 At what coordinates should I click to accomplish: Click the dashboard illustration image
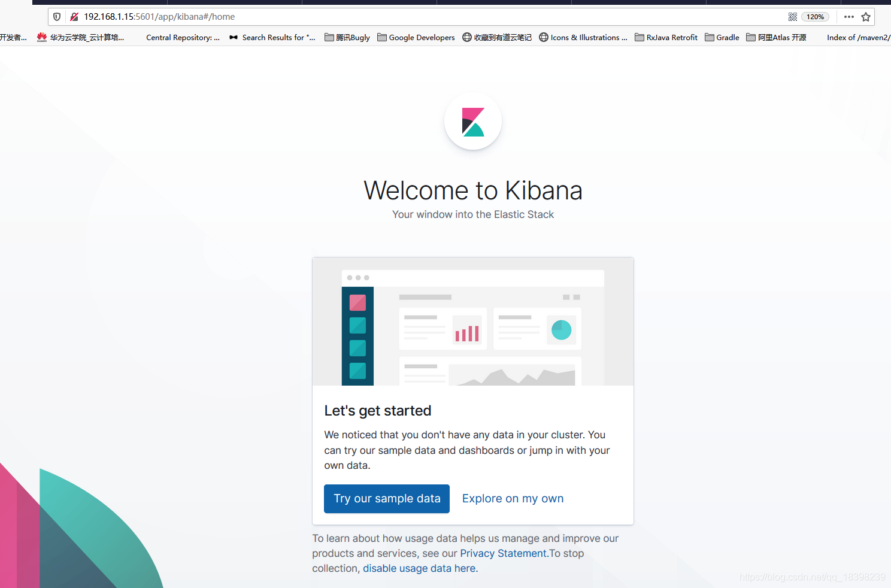tap(473, 322)
